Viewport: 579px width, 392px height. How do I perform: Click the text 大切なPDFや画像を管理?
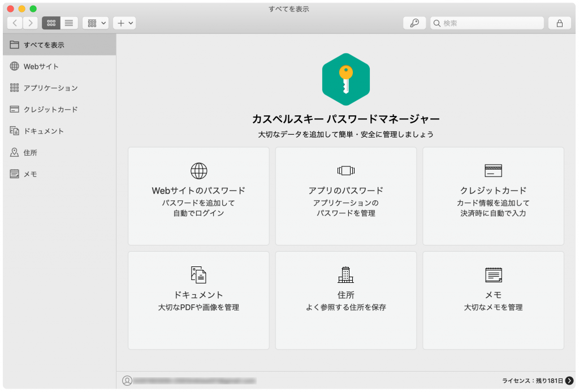pos(198,307)
